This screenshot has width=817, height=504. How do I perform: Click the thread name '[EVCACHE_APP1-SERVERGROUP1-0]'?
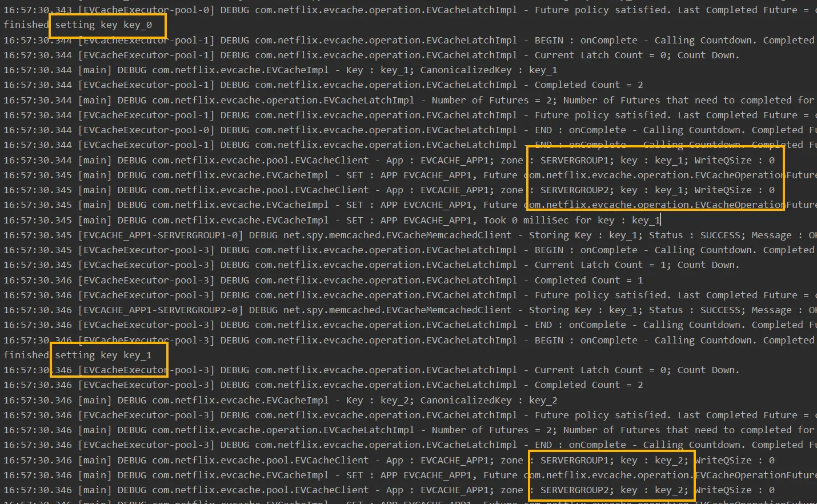tap(160, 235)
